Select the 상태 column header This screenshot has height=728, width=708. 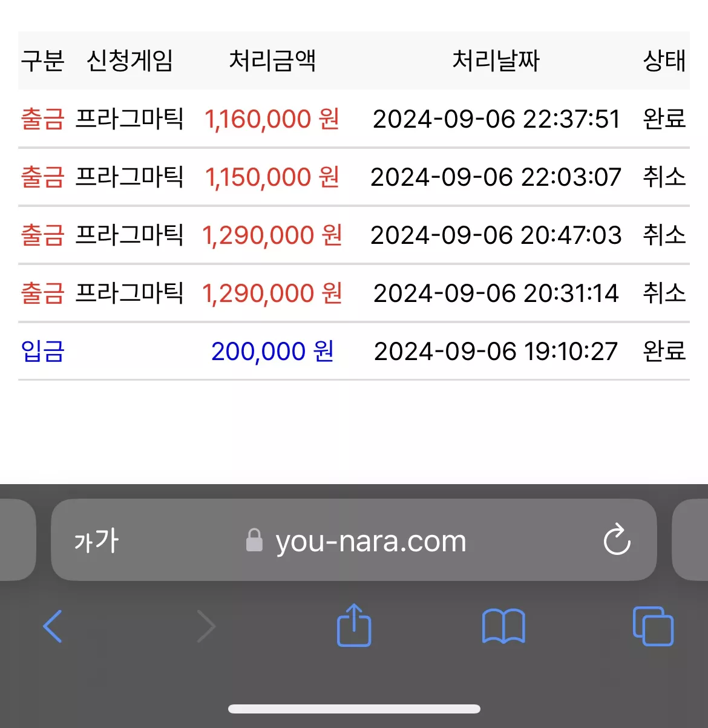[x=664, y=61]
